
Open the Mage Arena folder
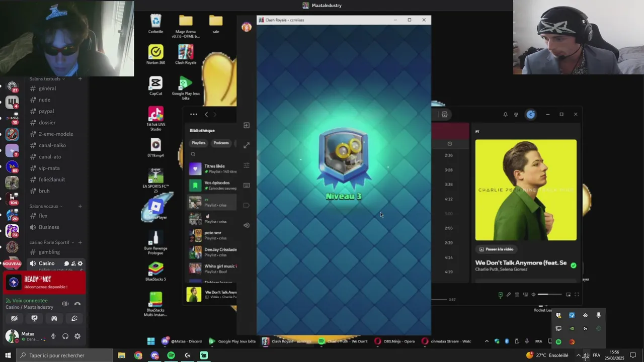tap(186, 26)
